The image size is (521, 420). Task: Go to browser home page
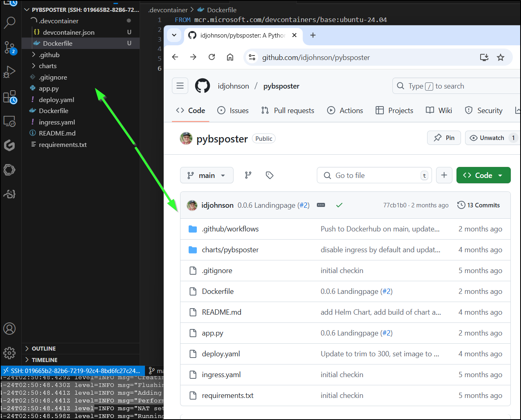point(230,57)
